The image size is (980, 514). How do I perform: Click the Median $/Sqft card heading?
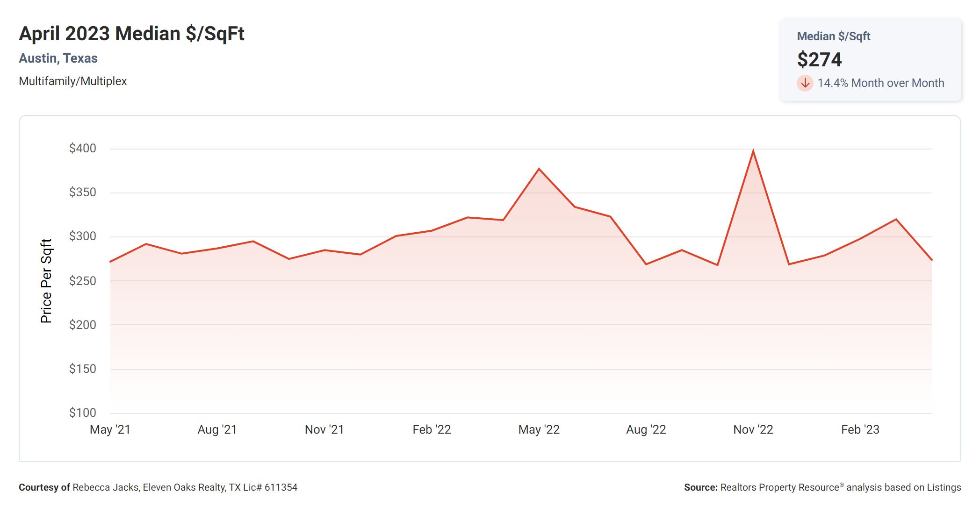click(x=833, y=36)
